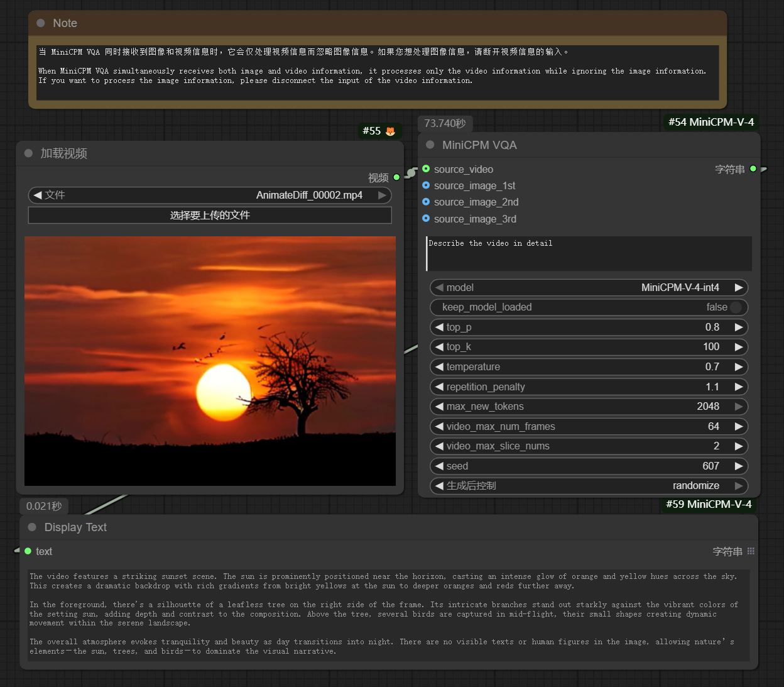Increase temperature value
Image resolution: width=784 pixels, height=687 pixels.
[x=739, y=367]
